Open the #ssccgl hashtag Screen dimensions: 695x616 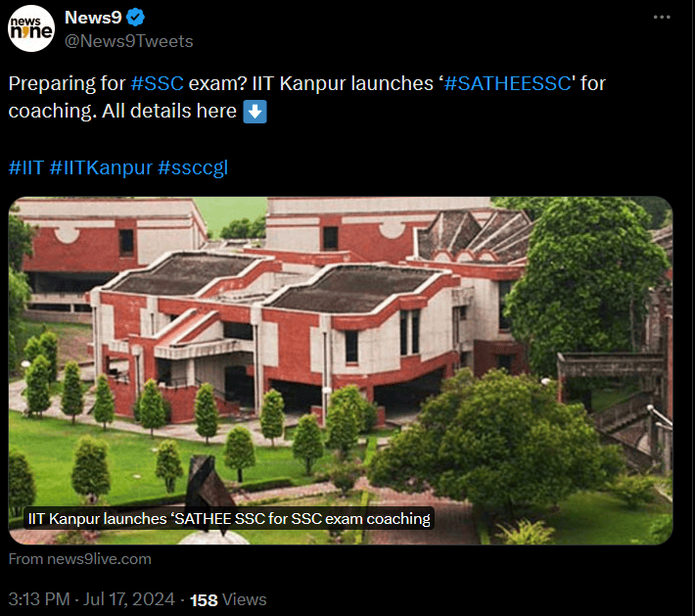[x=193, y=167]
